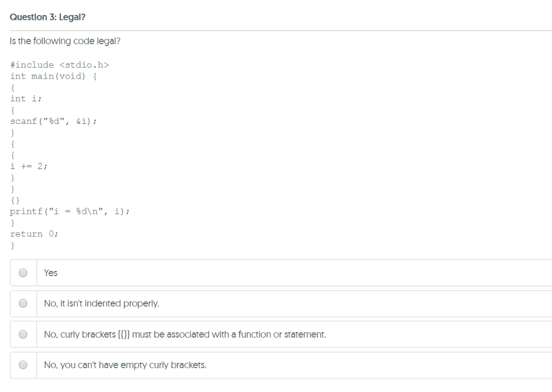Screen dimensions: 552x392
Task: Click the 'return 0;' code line
Action: coord(33,234)
